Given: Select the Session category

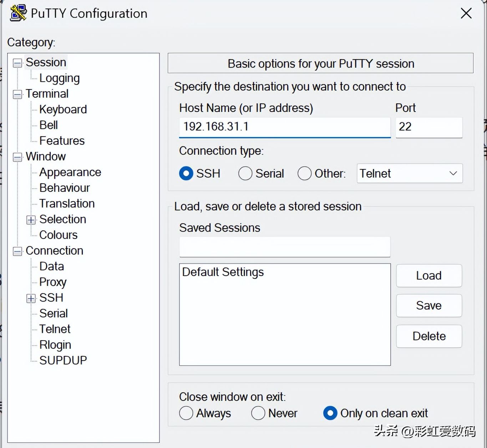Looking at the screenshot, I should click(46, 62).
